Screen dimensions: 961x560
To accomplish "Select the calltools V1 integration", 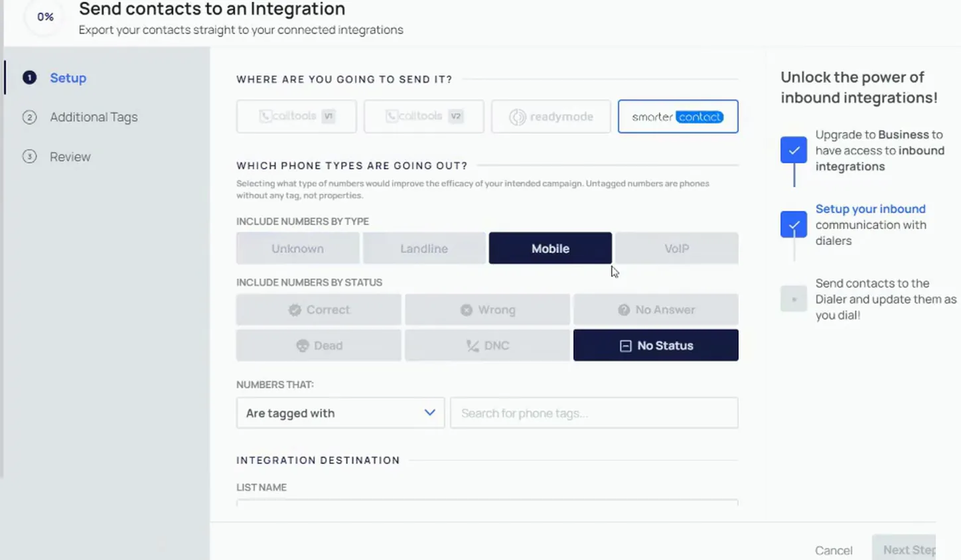I will pos(296,116).
